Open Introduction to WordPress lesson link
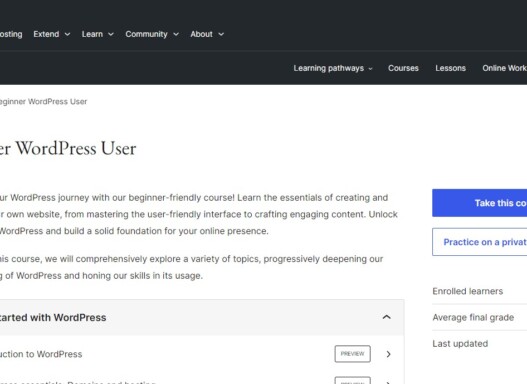 click(x=41, y=354)
